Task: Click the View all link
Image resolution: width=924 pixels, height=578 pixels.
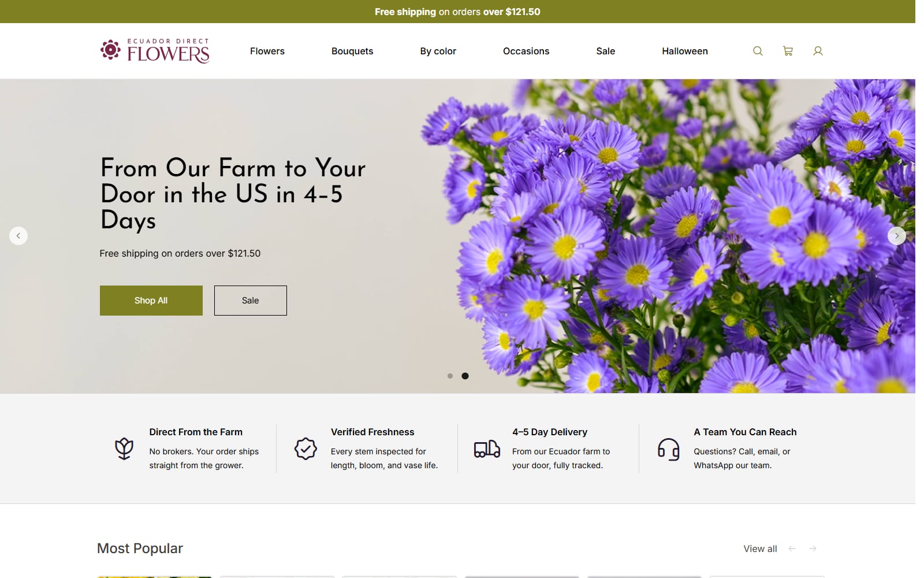Action: tap(760, 549)
